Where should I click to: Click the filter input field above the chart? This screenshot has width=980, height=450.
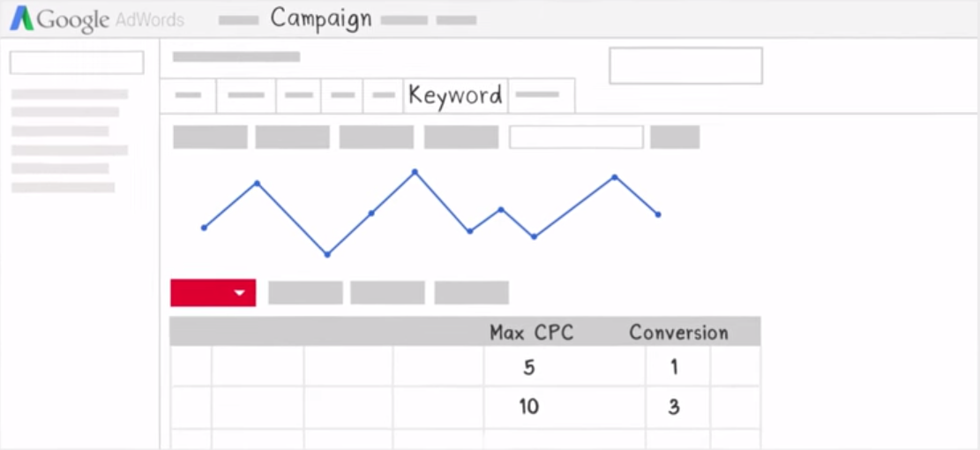pyautogui.click(x=576, y=137)
